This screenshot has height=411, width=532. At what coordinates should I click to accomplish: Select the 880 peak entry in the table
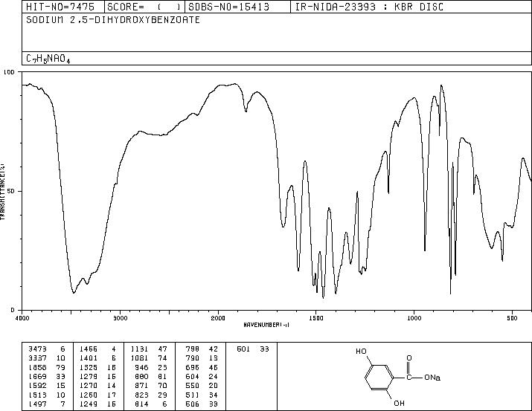[x=150, y=376]
